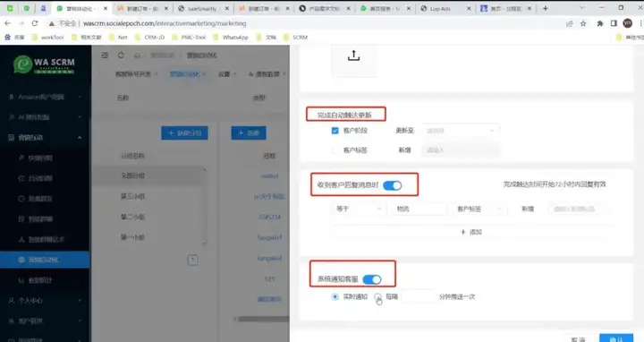The height and width of the screenshot is (342, 644).
Task: Click the minutes interval input field
Action: click(418, 296)
